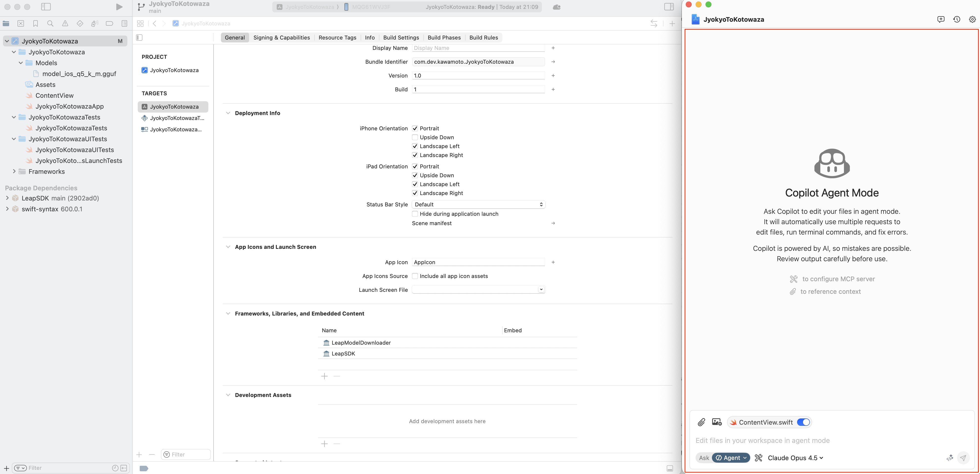The height and width of the screenshot is (474, 980).
Task: Check Hide during application launch
Action: [x=415, y=214]
